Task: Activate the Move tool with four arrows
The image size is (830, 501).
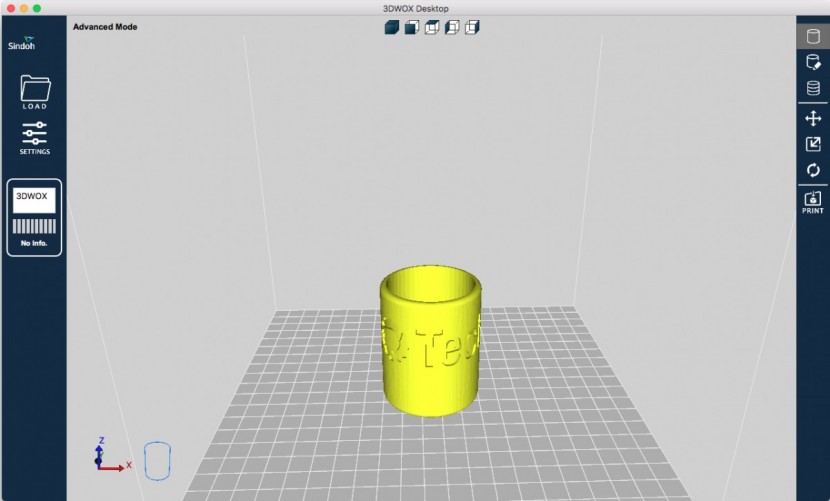Action: point(813,118)
